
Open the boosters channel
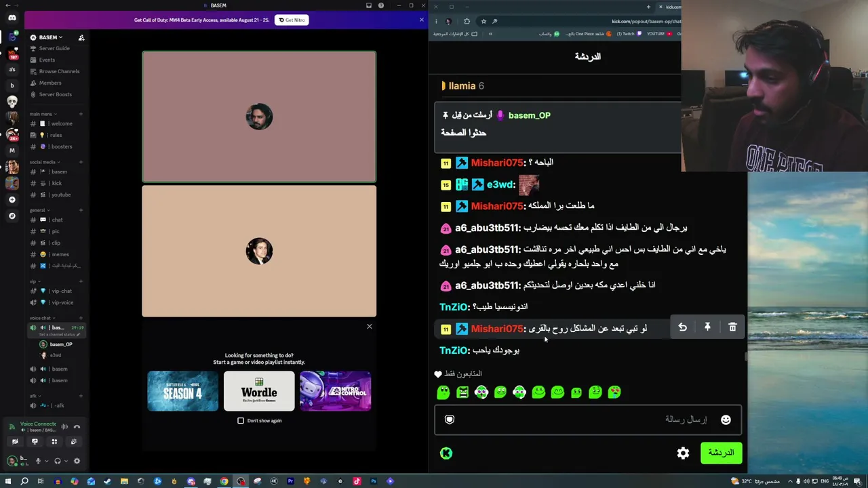click(x=56, y=146)
